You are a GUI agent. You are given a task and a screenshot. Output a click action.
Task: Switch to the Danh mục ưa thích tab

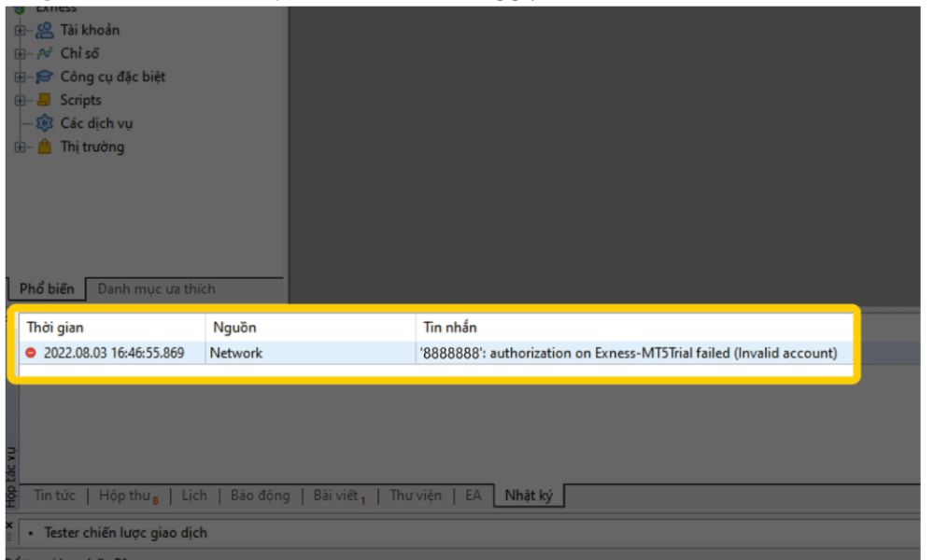coord(156,289)
